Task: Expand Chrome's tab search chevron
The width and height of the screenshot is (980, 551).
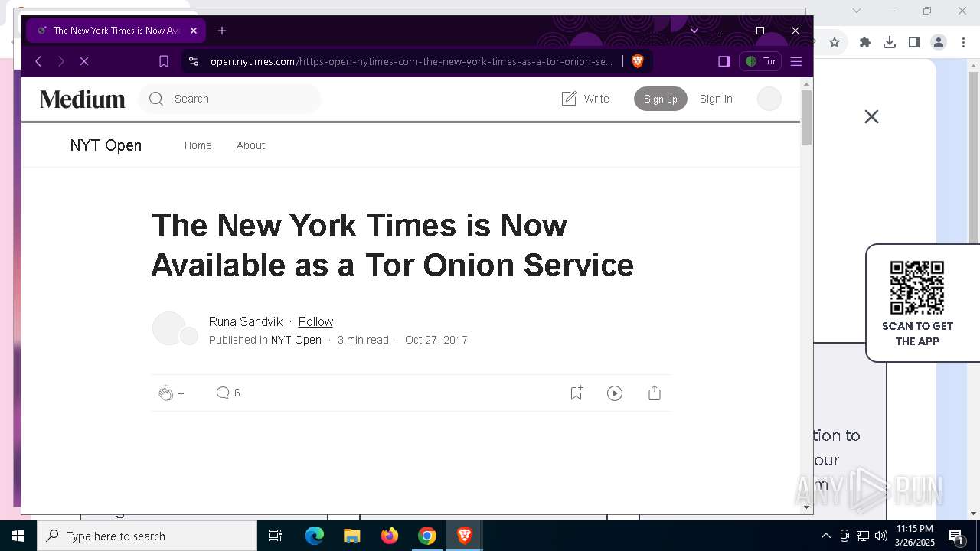Action: tap(857, 11)
